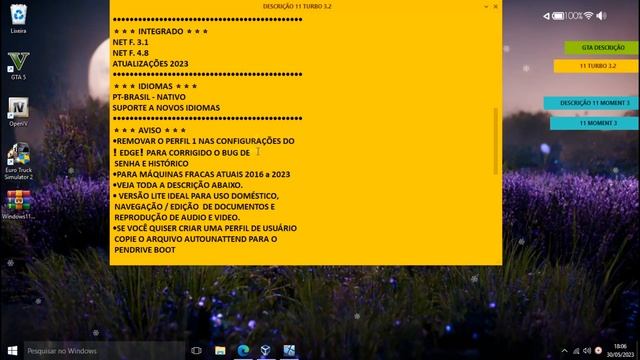
Task: Click the Windows Start button
Action: [x=12, y=351]
